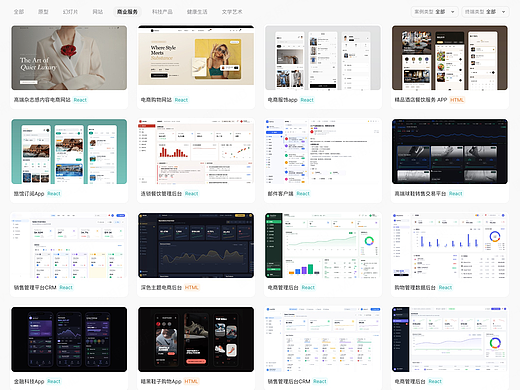Click React tag beside 高端杂志感内容电商网站
This screenshot has height=390, width=520.
coord(80,100)
